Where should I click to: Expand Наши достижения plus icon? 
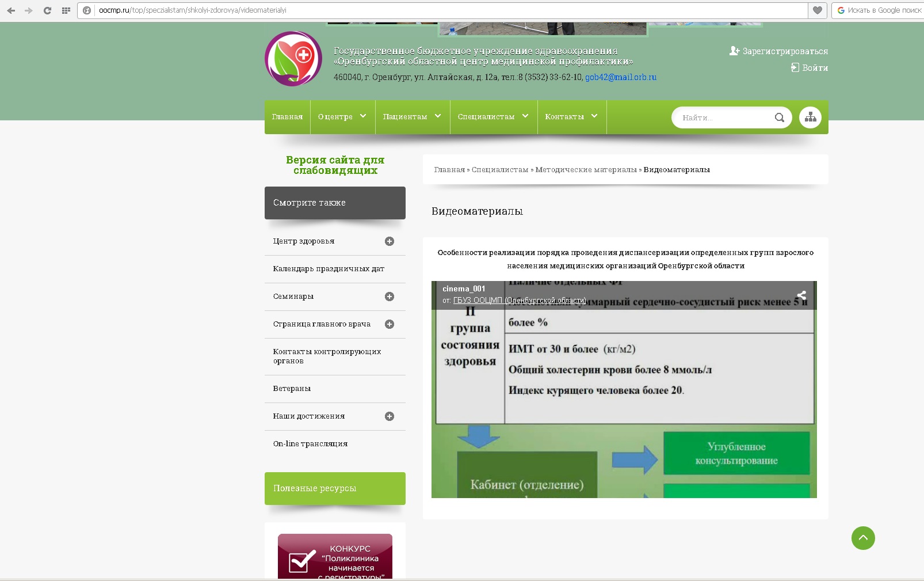pos(390,416)
